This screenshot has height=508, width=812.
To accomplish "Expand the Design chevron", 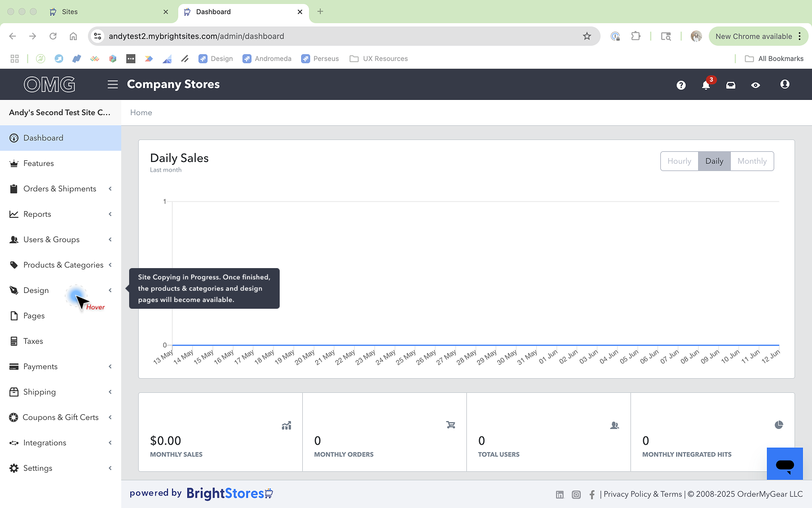I will (x=110, y=291).
